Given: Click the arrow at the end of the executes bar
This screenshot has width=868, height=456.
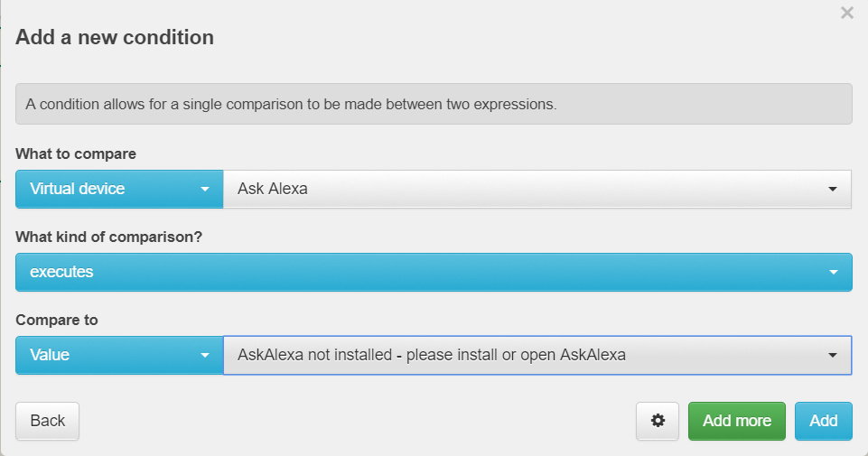Looking at the screenshot, I should tap(833, 272).
